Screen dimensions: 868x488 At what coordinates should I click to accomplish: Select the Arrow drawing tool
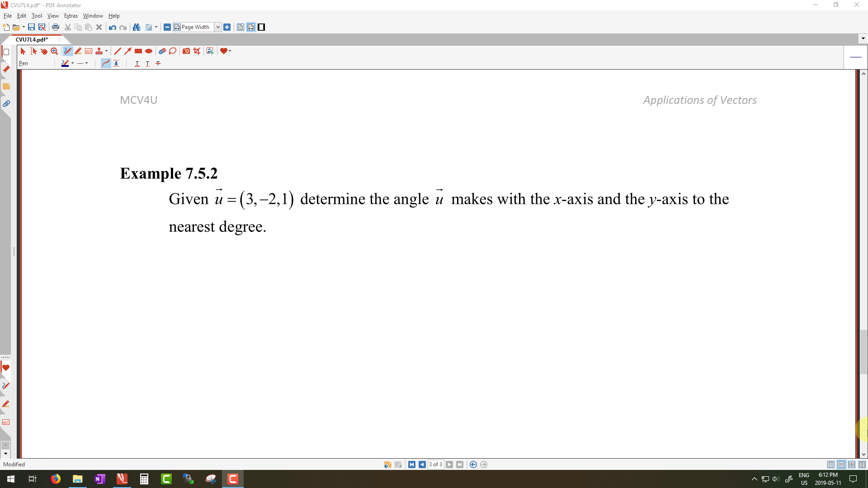[x=128, y=51]
